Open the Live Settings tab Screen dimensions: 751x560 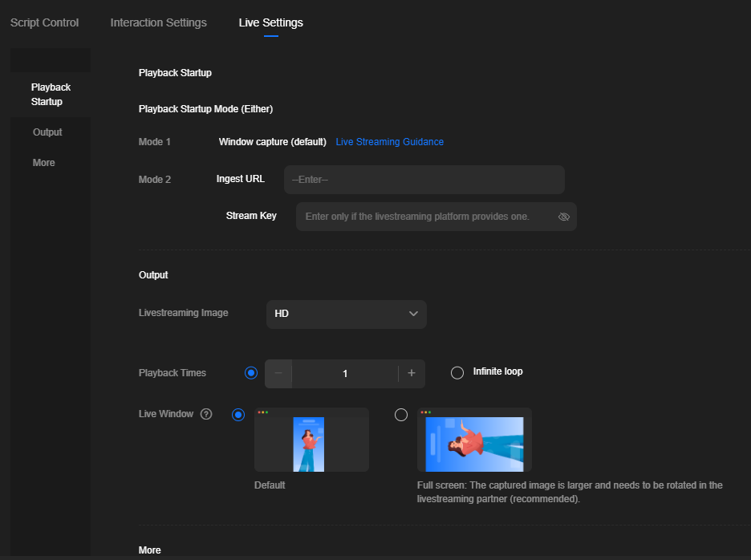pyautogui.click(x=271, y=22)
